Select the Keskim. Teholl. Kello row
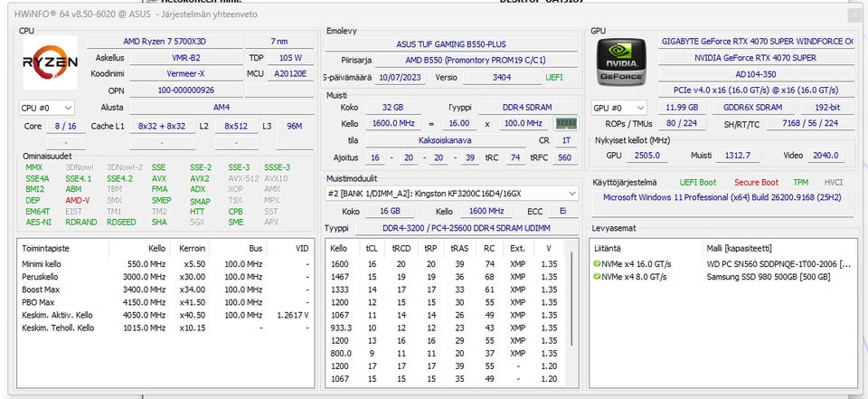Viewport: 868px width, 399px height. 165,328
